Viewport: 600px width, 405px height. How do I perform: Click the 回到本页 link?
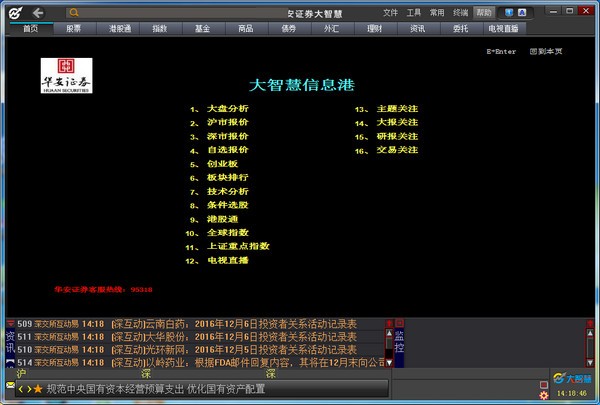[x=546, y=51]
